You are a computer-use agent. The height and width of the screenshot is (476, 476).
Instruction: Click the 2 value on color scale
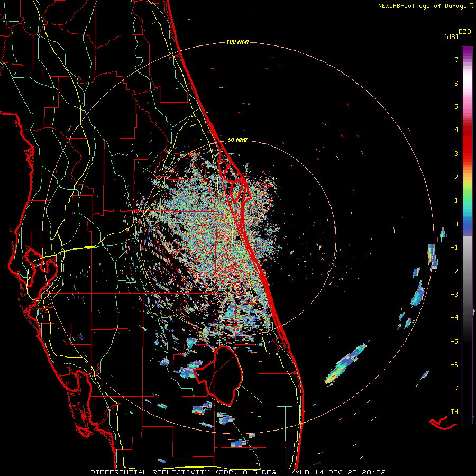point(456,177)
